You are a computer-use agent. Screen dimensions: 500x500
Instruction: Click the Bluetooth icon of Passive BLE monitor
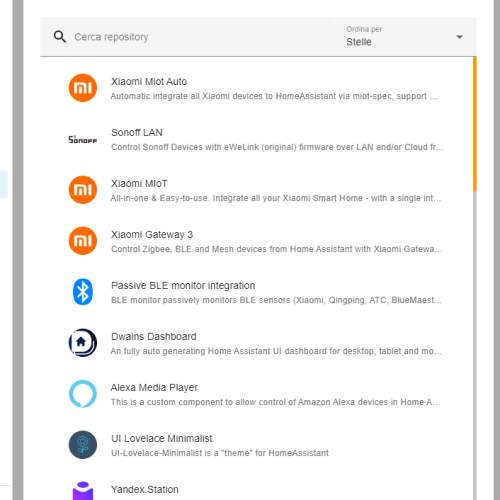(x=83, y=292)
